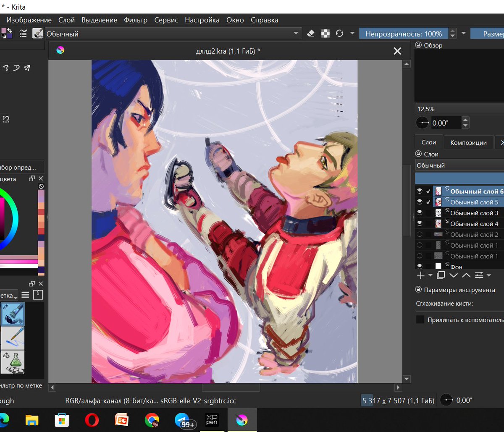Click the canvas rotation dial in docker
The height and width of the screenshot is (432, 504).
(x=423, y=123)
